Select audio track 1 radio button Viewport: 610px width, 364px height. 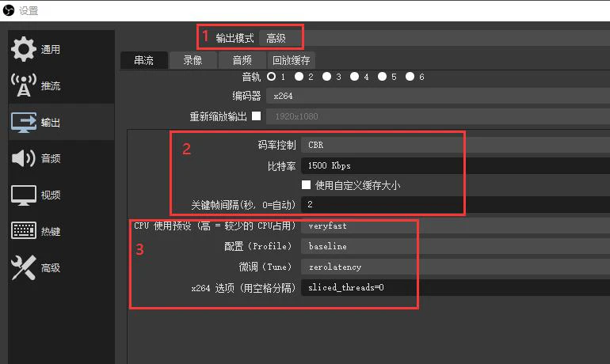272,77
